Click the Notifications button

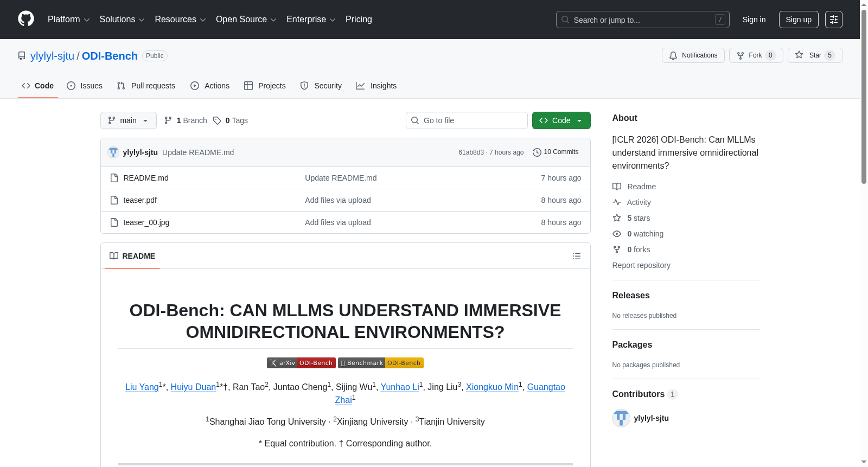(x=693, y=55)
